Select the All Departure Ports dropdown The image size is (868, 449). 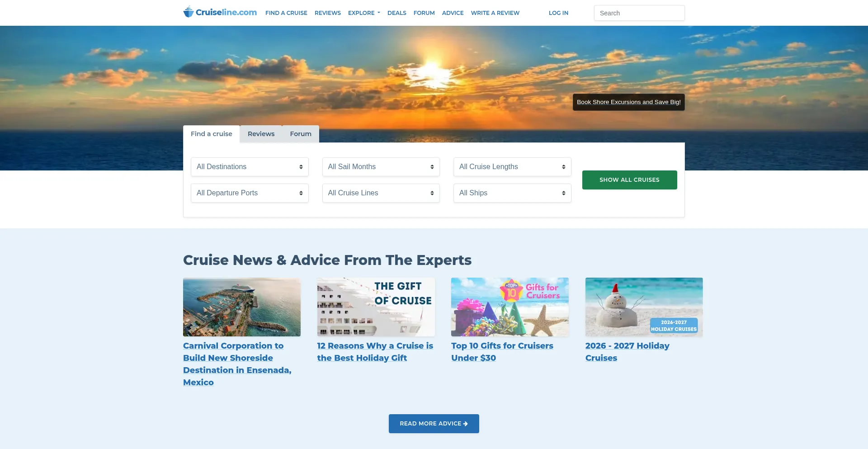(x=250, y=193)
